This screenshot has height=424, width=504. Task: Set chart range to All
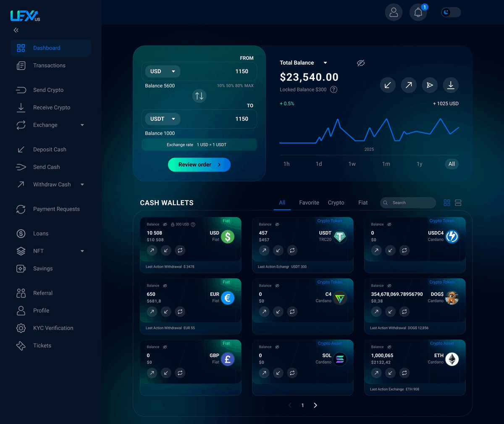451,164
